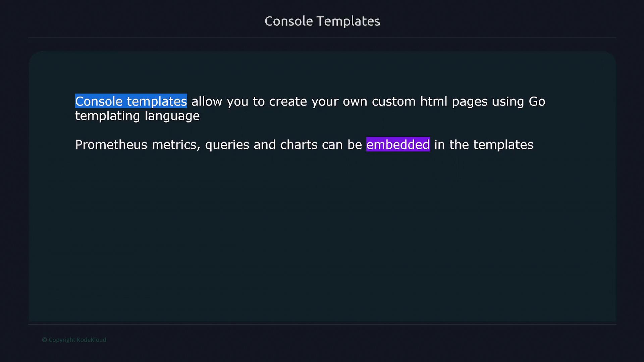Click the blue highlighted "Console templates" text
This screenshot has height=362, width=644.
[x=131, y=101]
